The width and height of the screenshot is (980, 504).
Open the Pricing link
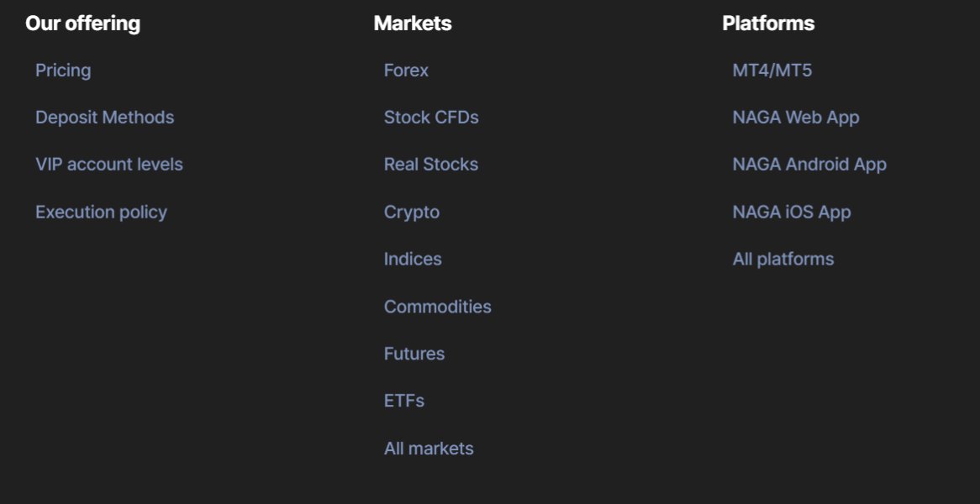tap(63, 71)
